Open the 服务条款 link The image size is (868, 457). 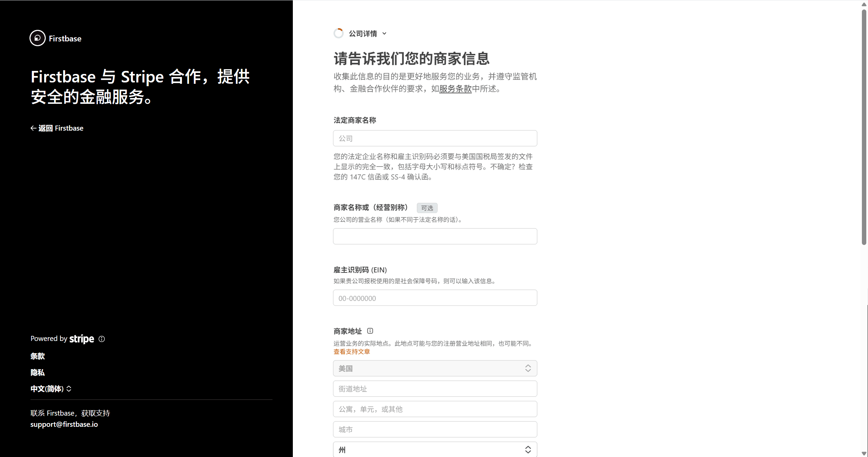pos(455,89)
